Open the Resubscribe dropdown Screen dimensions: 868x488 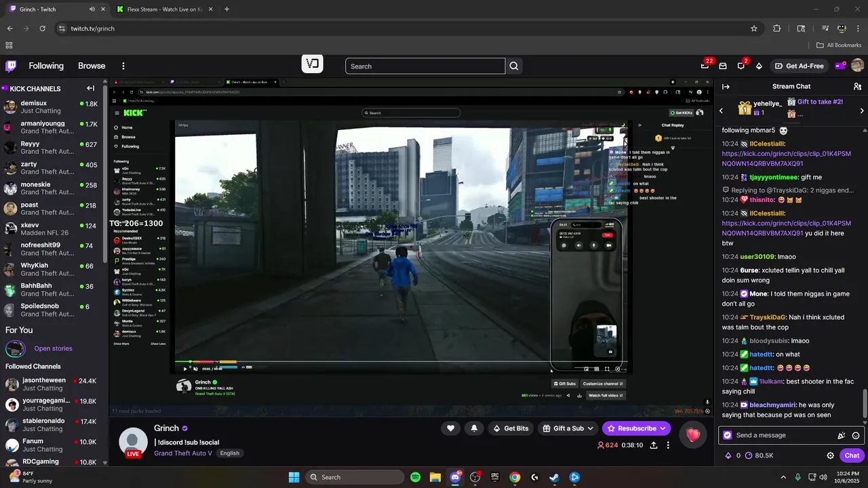pos(637,428)
